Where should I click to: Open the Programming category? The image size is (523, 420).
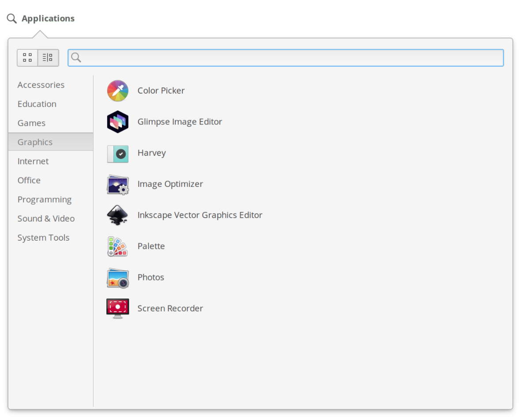click(45, 200)
